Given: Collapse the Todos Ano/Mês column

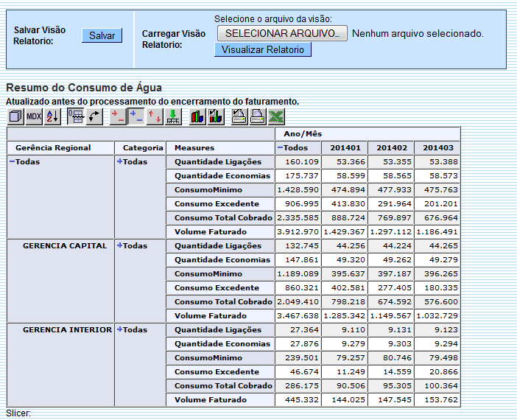Looking at the screenshot, I should [x=280, y=148].
